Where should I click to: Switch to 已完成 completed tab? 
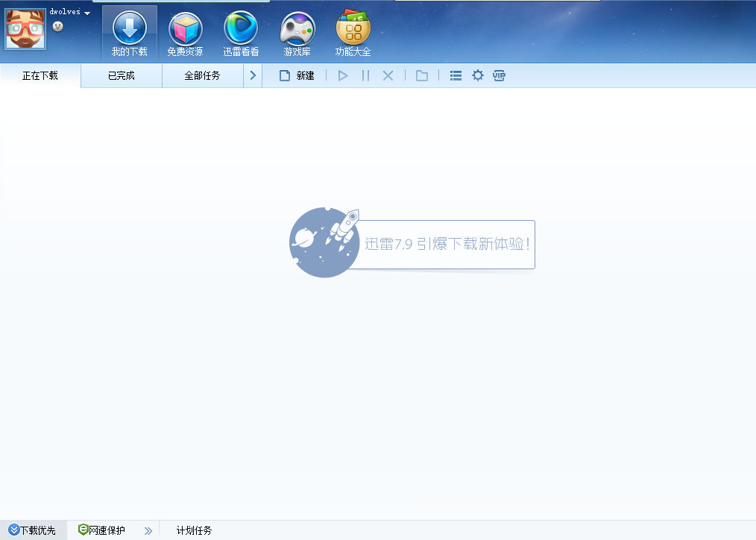[121, 75]
